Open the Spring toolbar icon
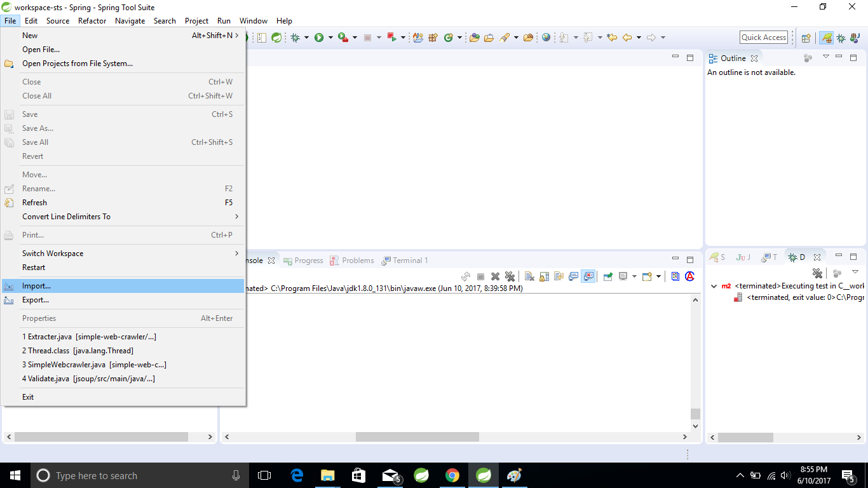Screen dimensions: 868x488 click(276, 37)
